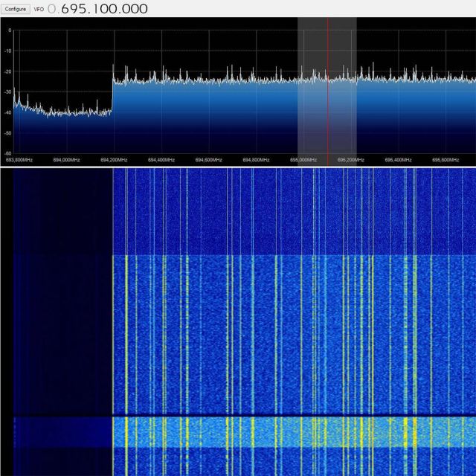This screenshot has height=476, width=476.
Task: Click the -40 dB level label on spectrum scale
Action: tap(7, 112)
